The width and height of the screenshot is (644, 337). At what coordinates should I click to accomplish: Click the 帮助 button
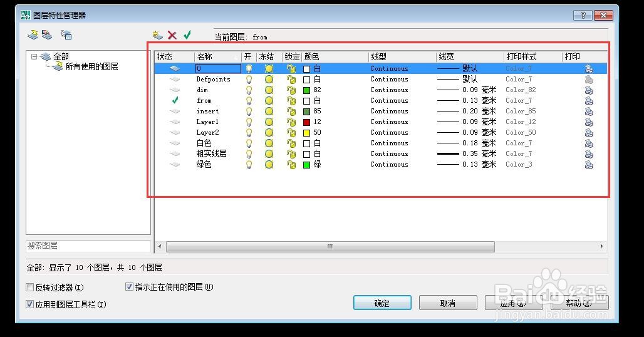pos(579,303)
